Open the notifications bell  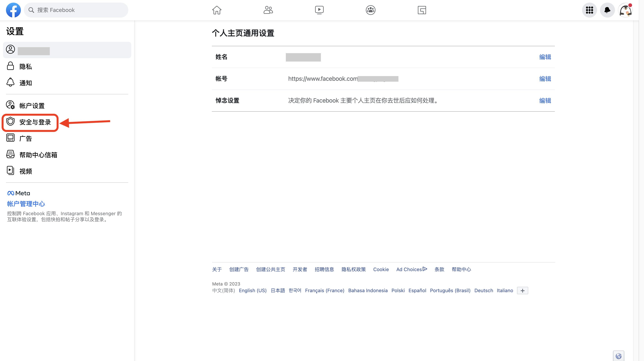click(607, 10)
